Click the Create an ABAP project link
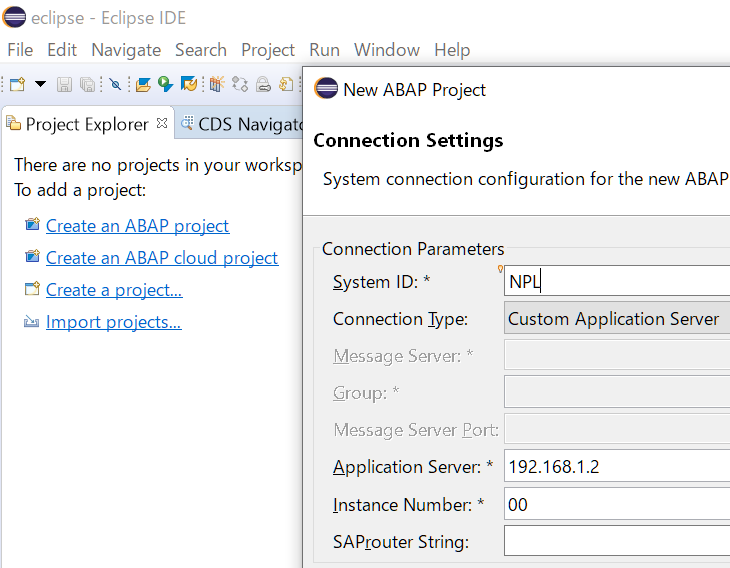The image size is (730, 568). pos(137,226)
